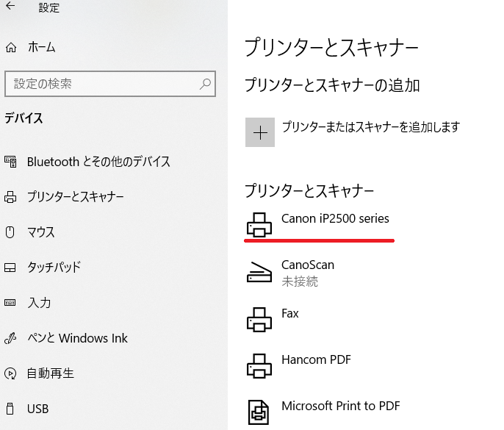
Task: Open the 入力 settings page
Action: pos(39,303)
